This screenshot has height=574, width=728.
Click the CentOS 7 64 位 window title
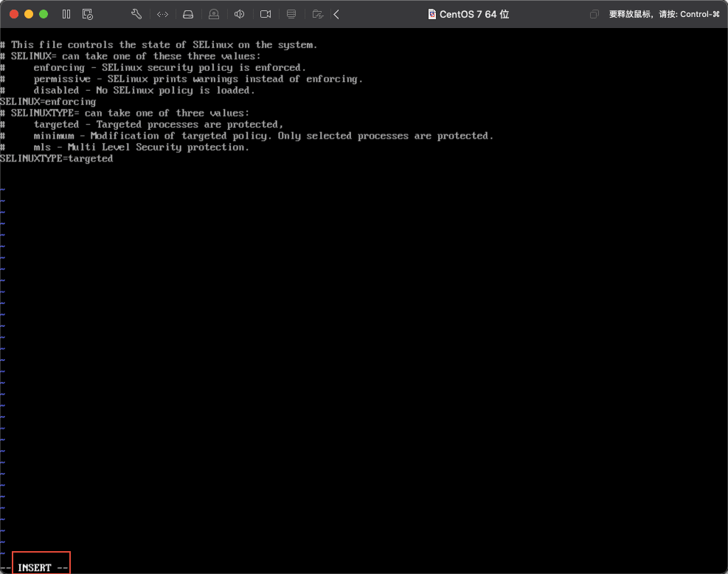[474, 14]
